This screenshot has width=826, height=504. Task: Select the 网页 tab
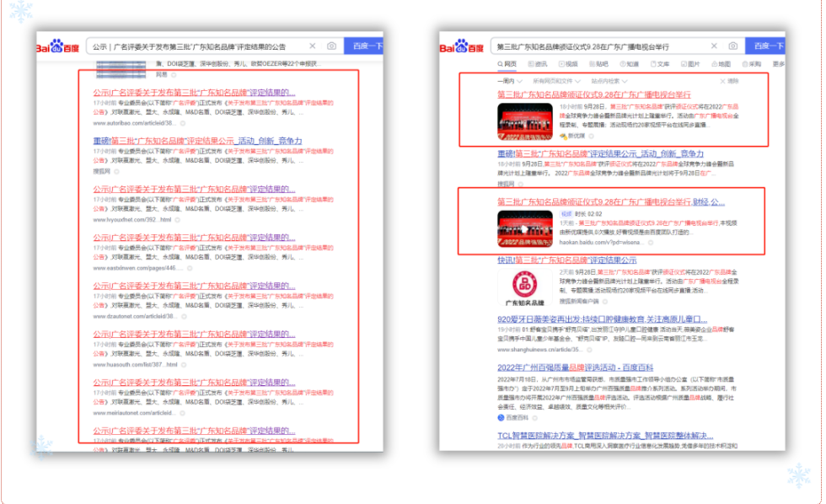(507, 64)
